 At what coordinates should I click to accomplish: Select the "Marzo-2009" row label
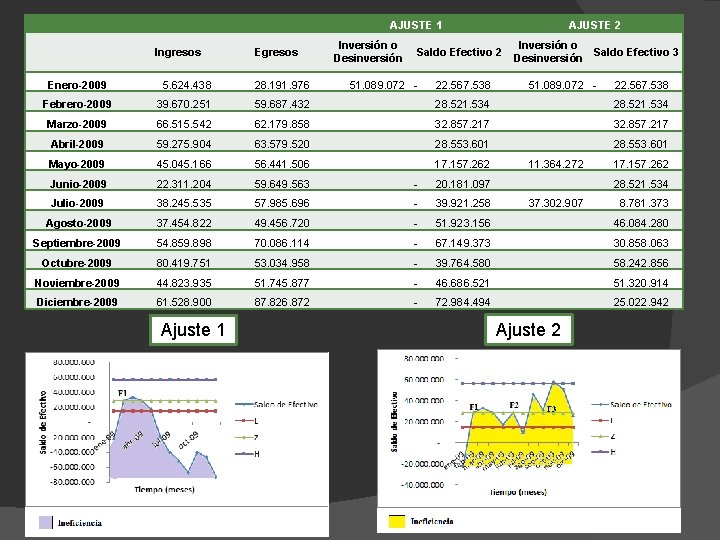[x=76, y=124]
